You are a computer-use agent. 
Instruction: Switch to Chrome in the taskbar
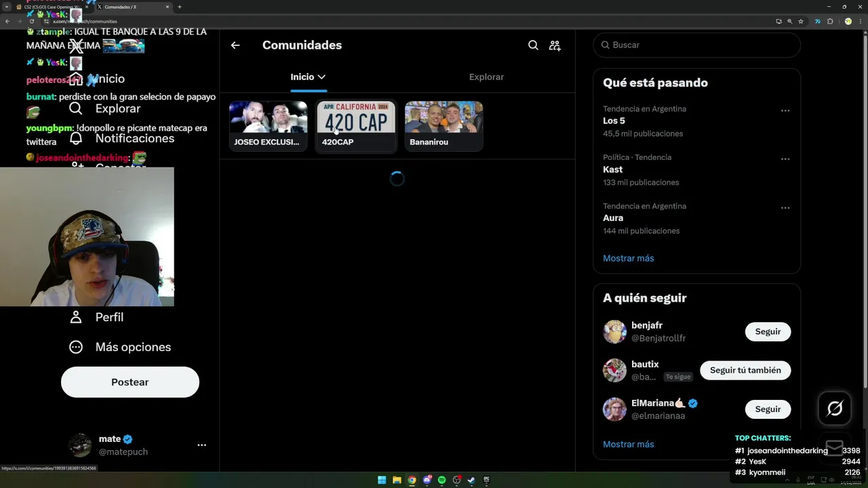pyautogui.click(x=412, y=480)
